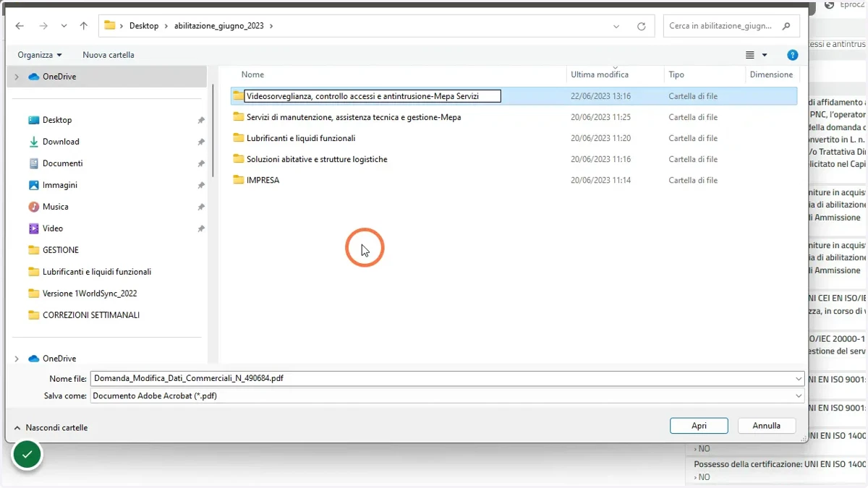Click the abilitazione_giugno_2023 breadcrumb
This screenshot has height=488, width=868.
click(218, 26)
